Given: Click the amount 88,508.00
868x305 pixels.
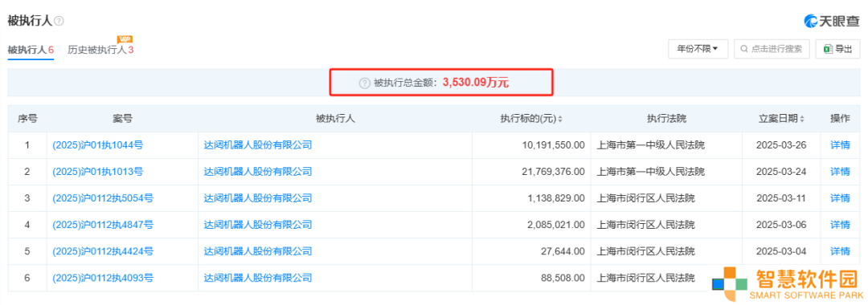Looking at the screenshot, I should tap(563, 278).
